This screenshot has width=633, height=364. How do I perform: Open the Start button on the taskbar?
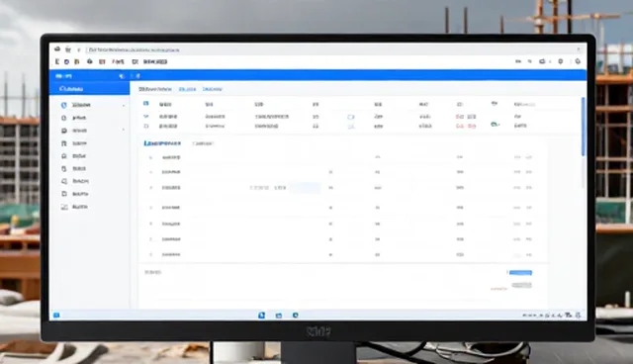(56, 316)
